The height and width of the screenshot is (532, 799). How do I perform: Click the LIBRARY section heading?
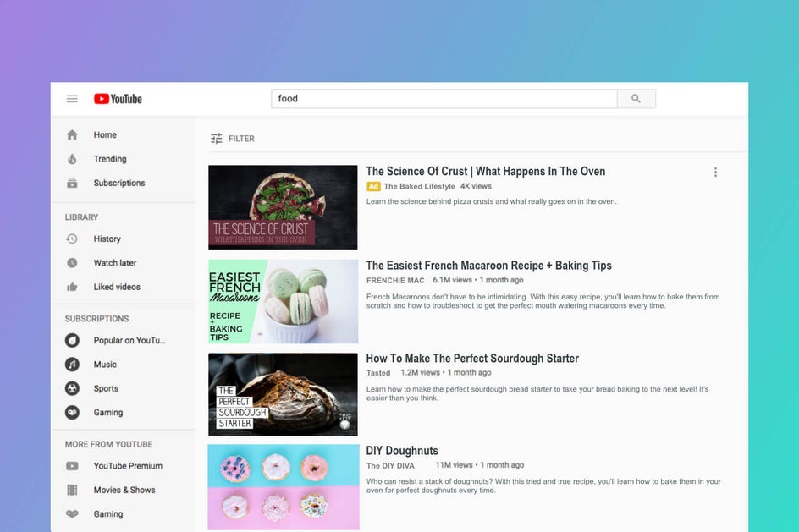[x=81, y=217]
